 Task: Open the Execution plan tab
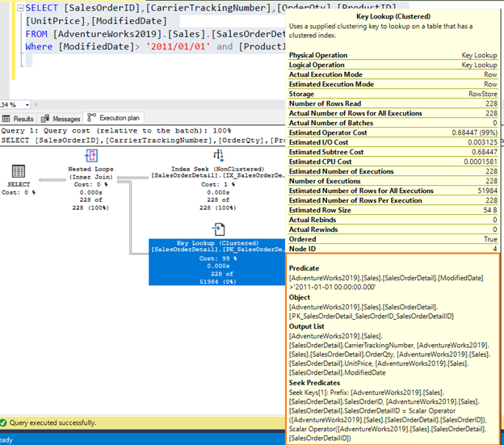pyautogui.click(x=114, y=118)
